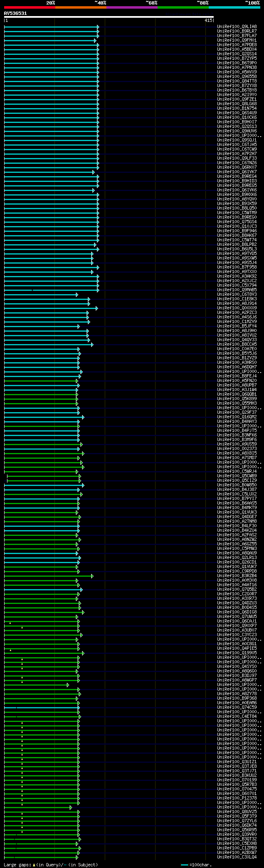Open hit UniRef100_B9RLR7
Screen dimensions: 264x868
(x=237, y=31)
